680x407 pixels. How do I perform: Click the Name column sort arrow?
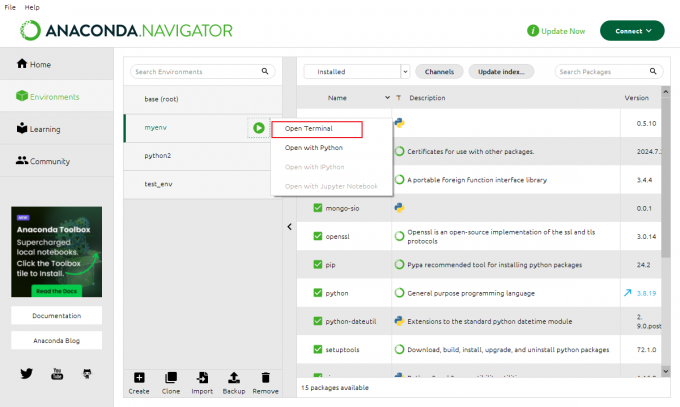tap(387, 98)
